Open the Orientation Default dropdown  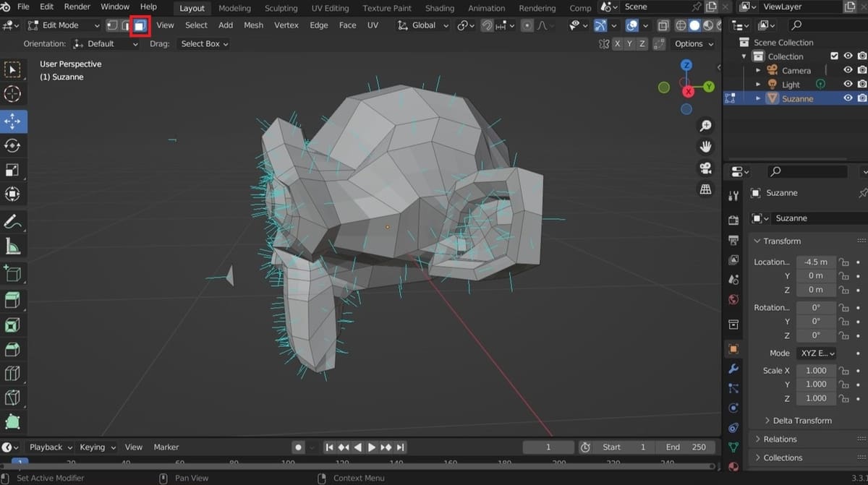[106, 43]
